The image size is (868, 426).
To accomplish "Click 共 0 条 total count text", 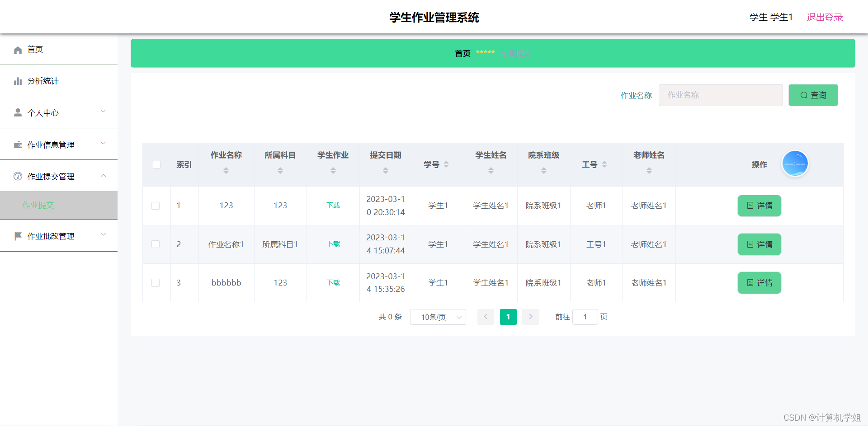I will point(390,317).
